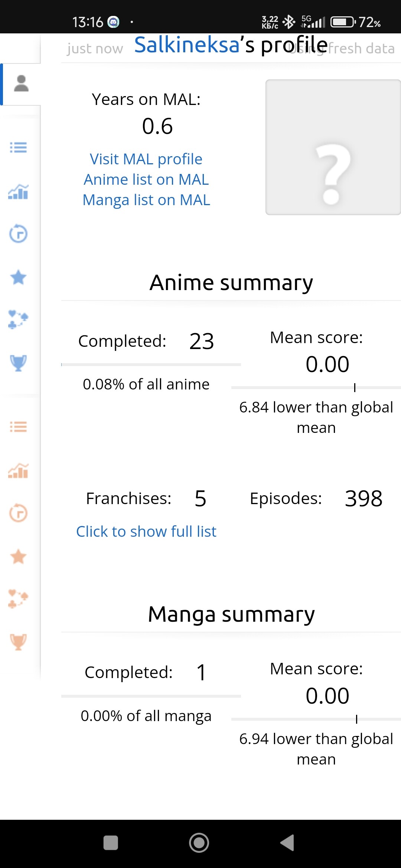Open the blue anime favorites star icon

click(x=18, y=277)
